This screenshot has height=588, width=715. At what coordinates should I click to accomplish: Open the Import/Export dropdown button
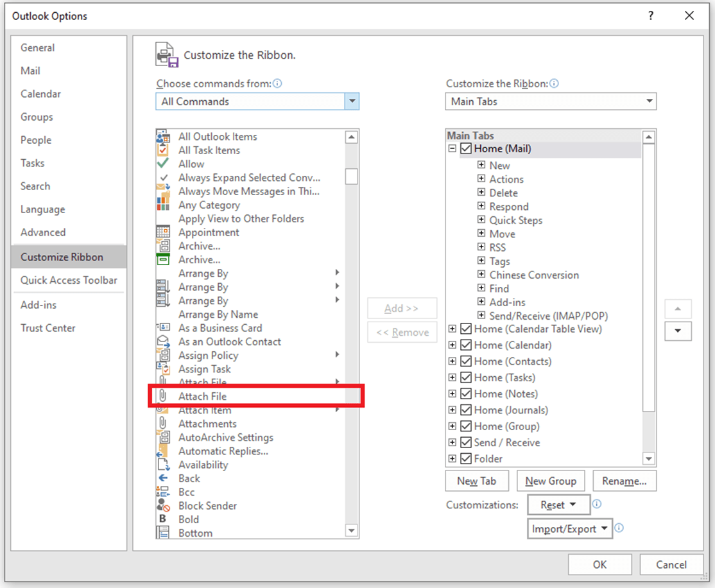(570, 529)
